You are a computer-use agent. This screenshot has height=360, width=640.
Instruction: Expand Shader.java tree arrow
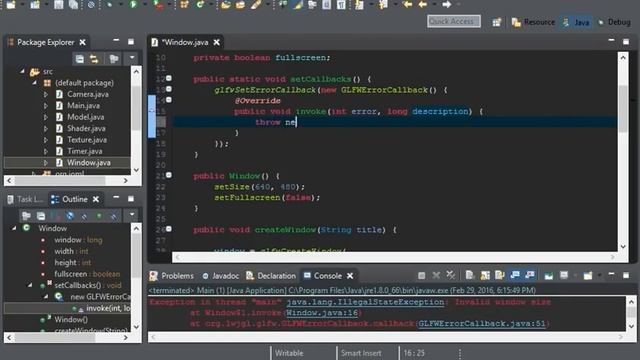click(46, 129)
